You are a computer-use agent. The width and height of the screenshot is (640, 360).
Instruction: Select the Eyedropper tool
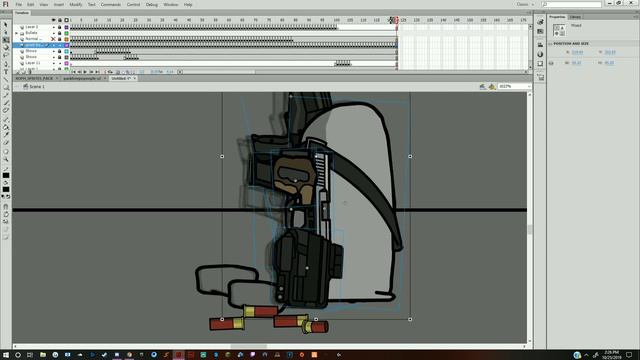6,135
